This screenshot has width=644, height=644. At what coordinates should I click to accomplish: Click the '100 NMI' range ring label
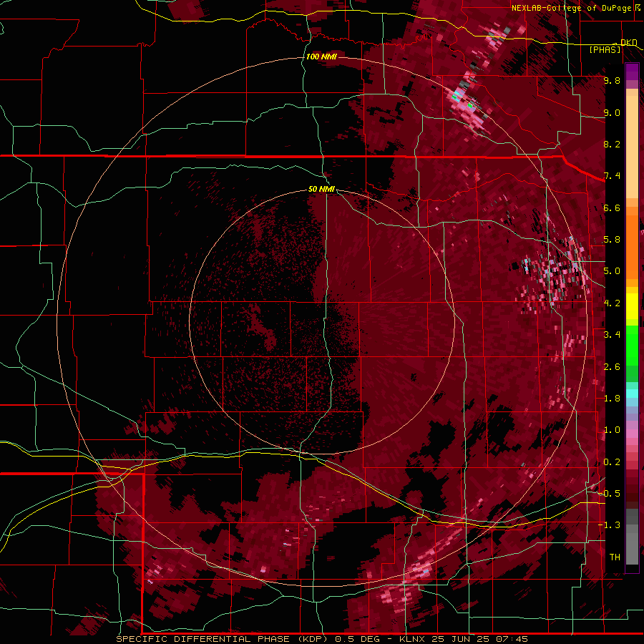tap(321, 57)
